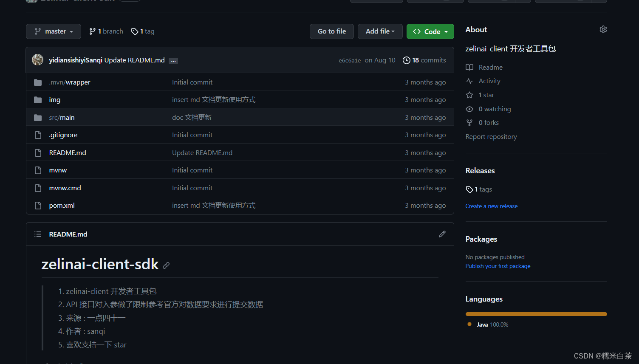Open the mvnw.cmd file
This screenshot has width=639, height=364.
tap(65, 188)
